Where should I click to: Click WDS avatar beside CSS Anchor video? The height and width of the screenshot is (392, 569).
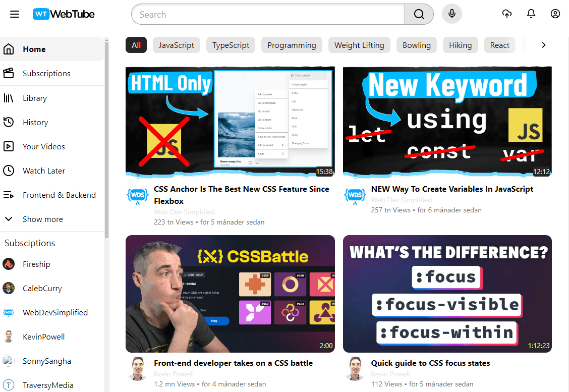point(138,196)
